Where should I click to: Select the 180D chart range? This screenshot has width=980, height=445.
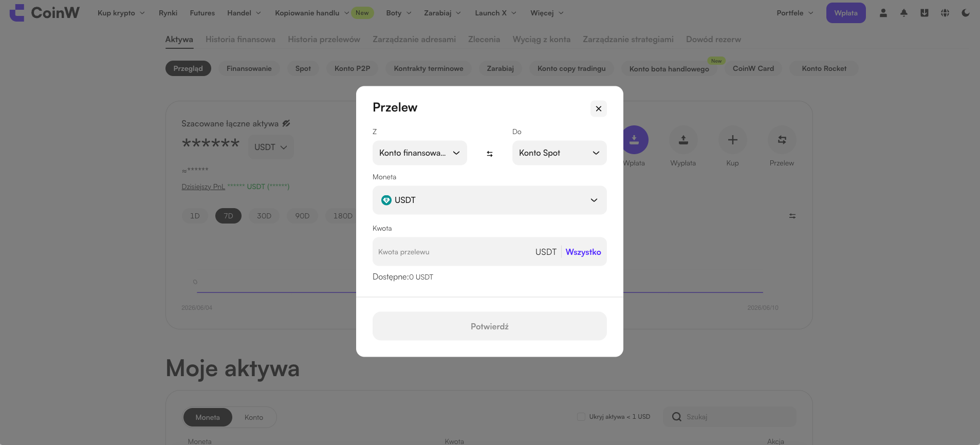coord(343,216)
